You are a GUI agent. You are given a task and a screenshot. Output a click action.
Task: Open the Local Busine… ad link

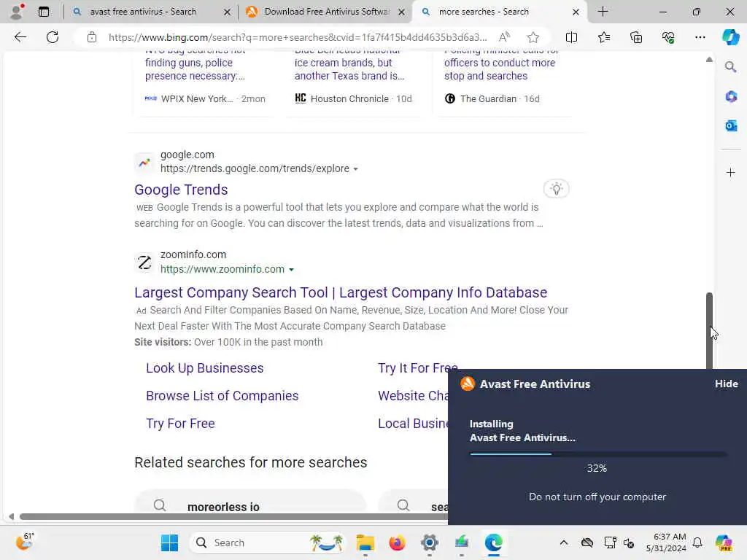(413, 424)
